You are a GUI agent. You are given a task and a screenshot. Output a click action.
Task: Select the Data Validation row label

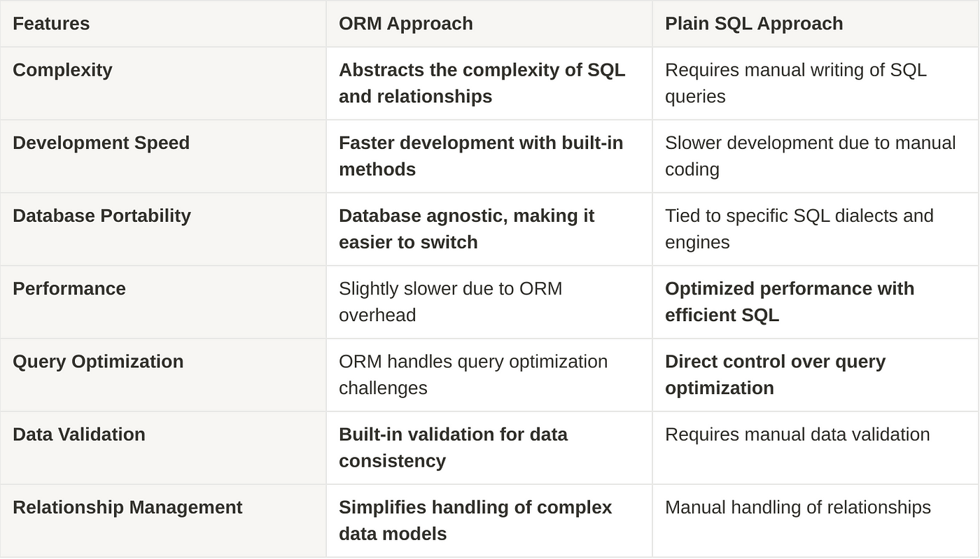coord(79,434)
